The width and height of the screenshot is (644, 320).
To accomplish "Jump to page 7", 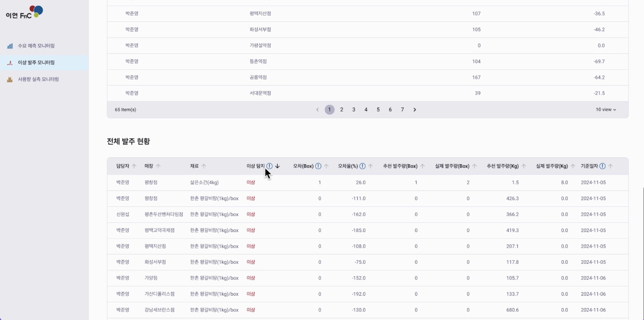I will coord(402,109).
